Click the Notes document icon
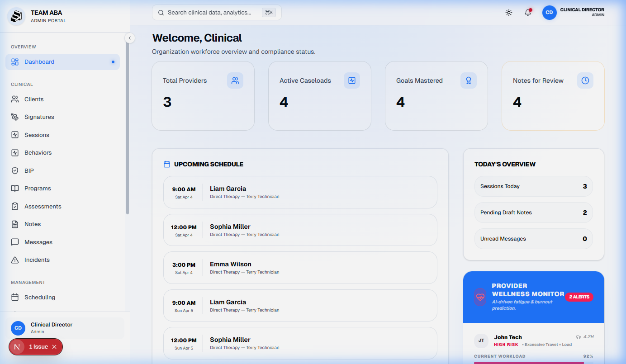This screenshot has height=364, width=626. pyautogui.click(x=15, y=224)
